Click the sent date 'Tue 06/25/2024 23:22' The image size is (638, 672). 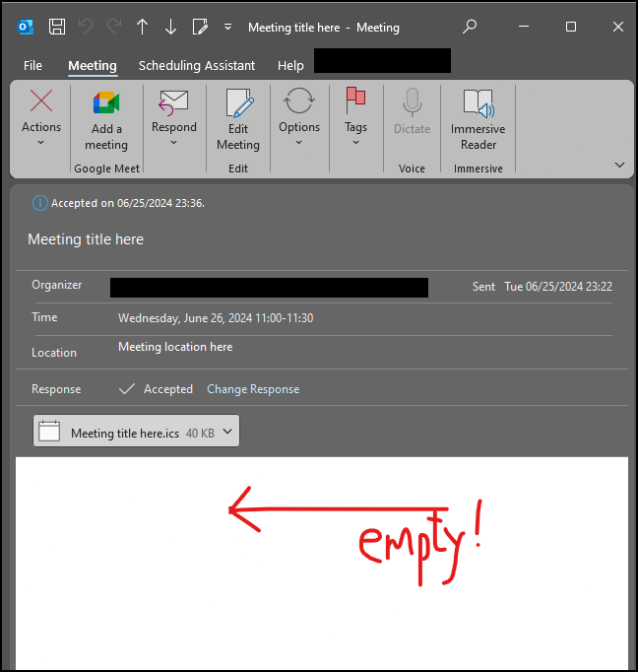(x=558, y=287)
